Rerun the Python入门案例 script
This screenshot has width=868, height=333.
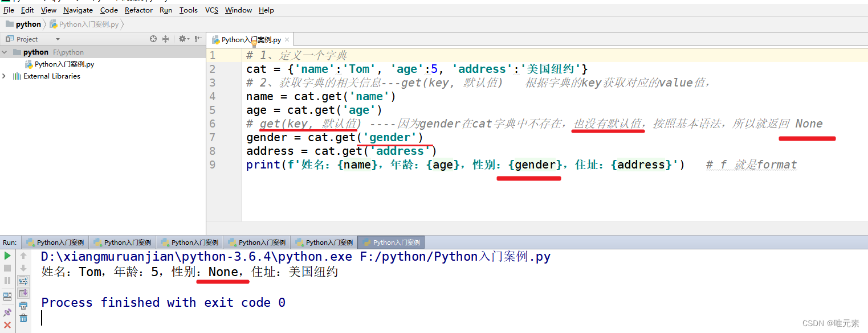[7, 256]
